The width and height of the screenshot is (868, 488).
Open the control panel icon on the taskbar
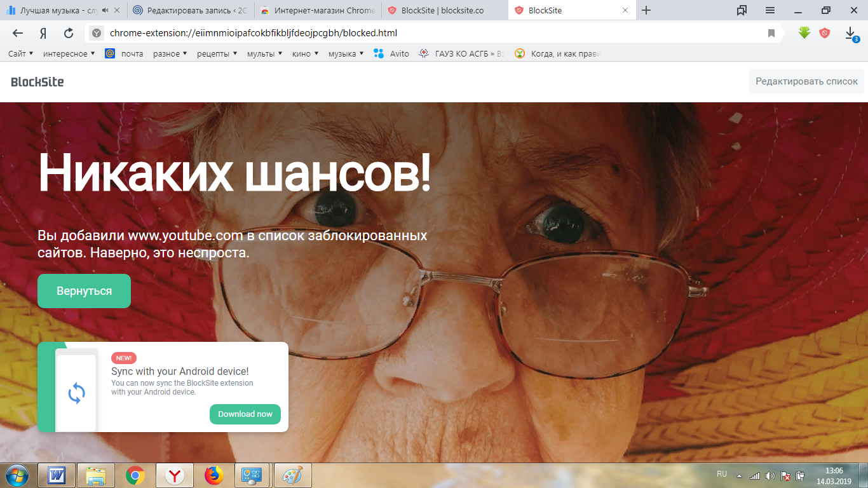point(253,475)
